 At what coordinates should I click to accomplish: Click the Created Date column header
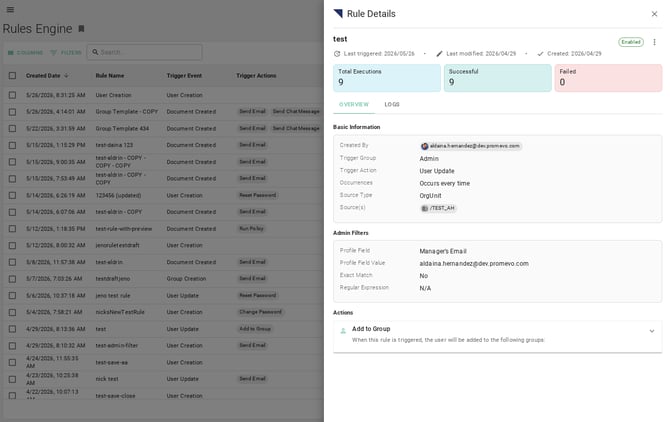(x=43, y=76)
